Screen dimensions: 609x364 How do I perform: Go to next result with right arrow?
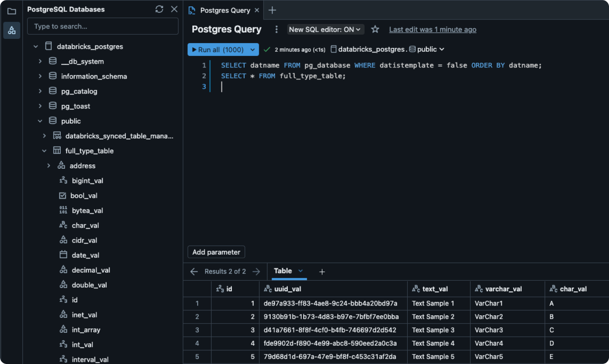pos(256,271)
